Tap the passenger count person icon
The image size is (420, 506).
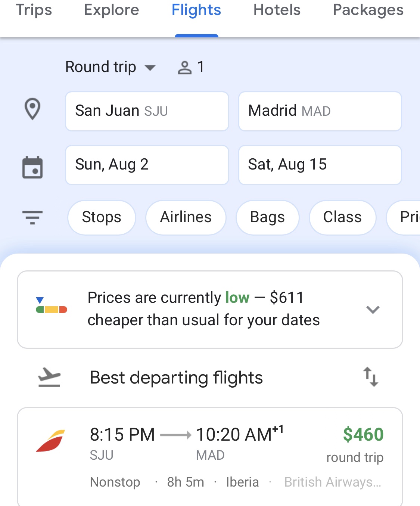click(184, 68)
